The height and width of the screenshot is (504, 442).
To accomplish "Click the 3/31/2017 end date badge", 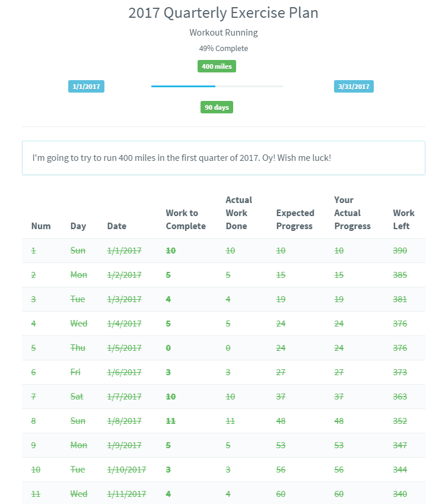I will (354, 87).
